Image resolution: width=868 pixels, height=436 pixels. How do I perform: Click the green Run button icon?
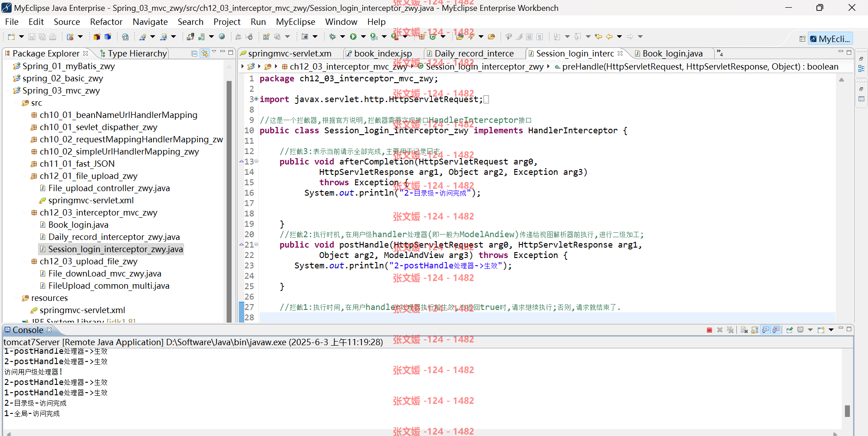click(353, 37)
